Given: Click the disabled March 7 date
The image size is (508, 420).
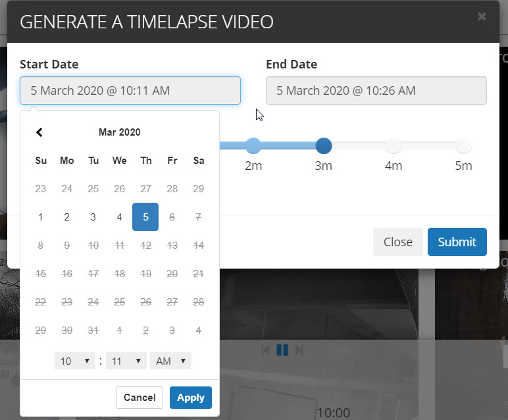Looking at the screenshot, I should pos(198,217).
